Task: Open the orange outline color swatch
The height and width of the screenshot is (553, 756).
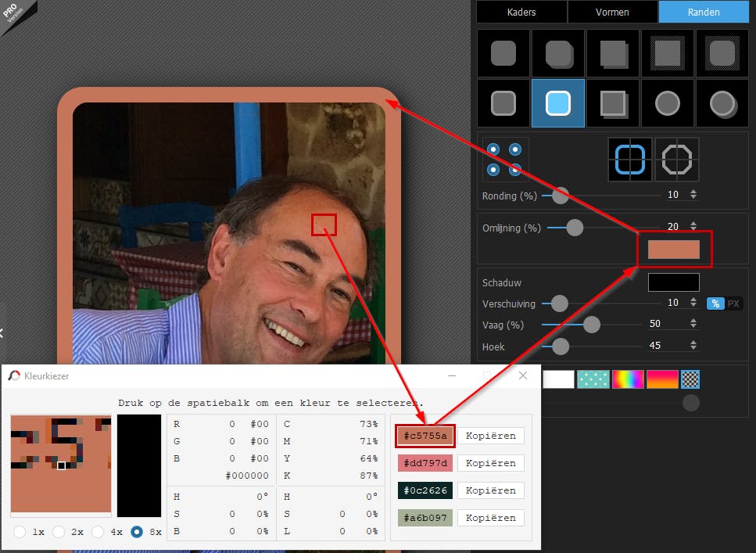Action: pos(673,250)
